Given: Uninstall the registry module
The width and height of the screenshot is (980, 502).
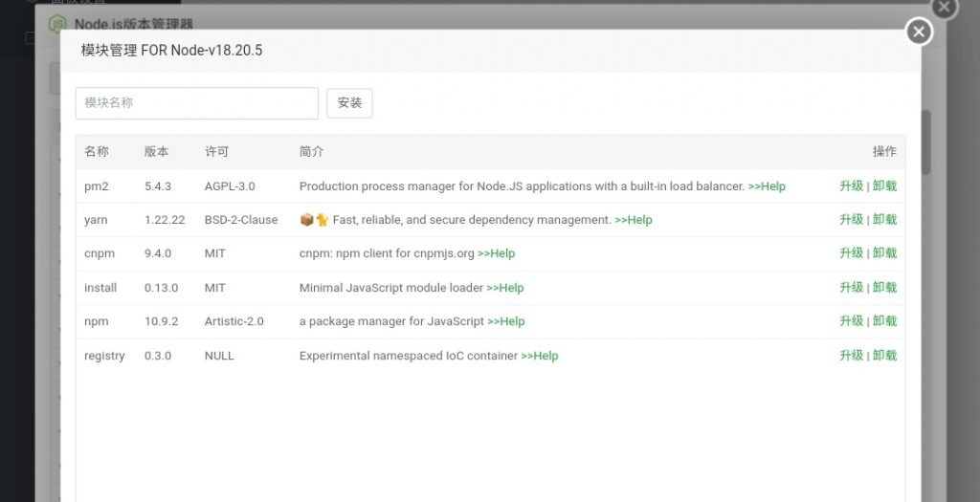Looking at the screenshot, I should 885,356.
